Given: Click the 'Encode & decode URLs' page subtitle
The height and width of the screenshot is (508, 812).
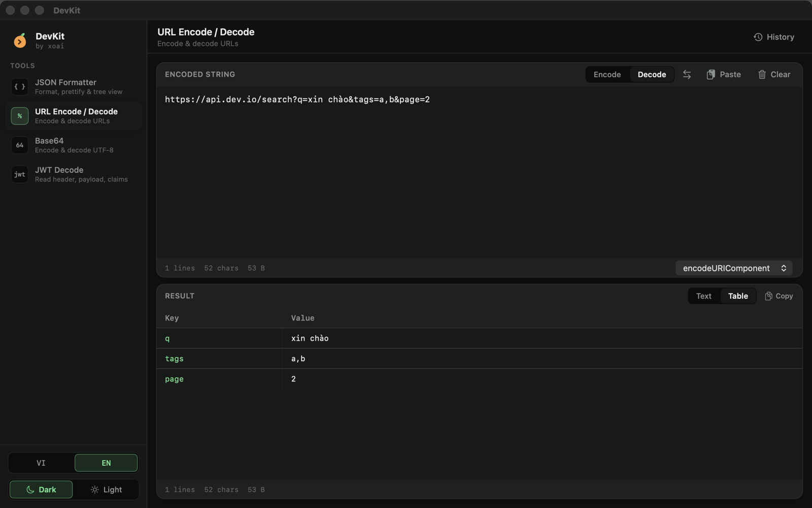Looking at the screenshot, I should 198,44.
